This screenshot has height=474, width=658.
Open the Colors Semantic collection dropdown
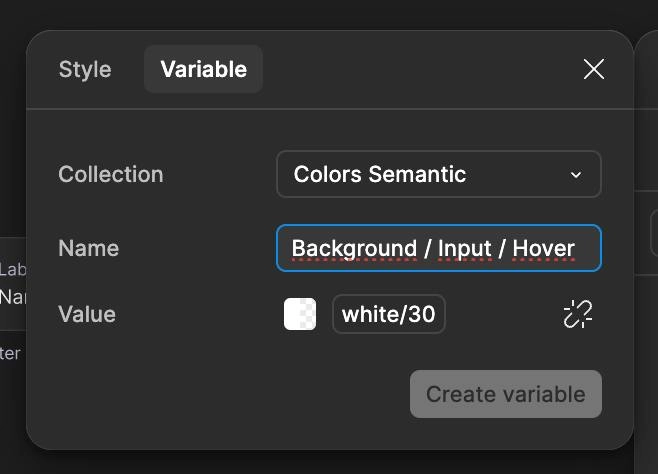pos(439,174)
